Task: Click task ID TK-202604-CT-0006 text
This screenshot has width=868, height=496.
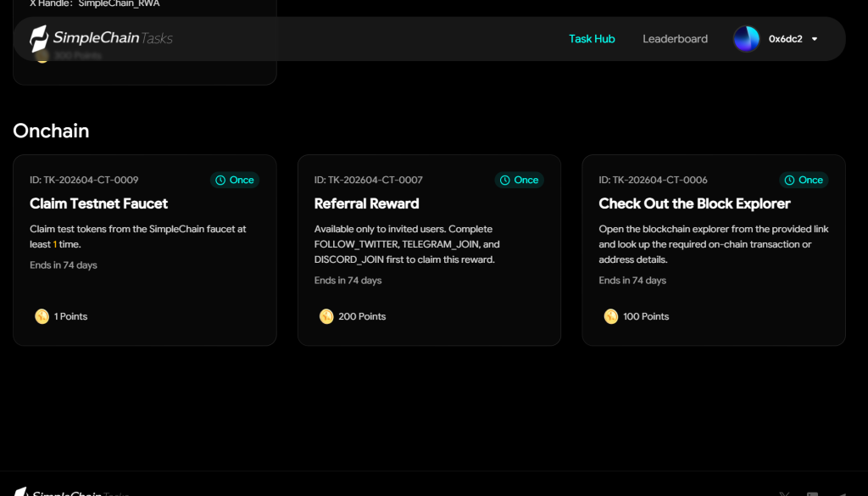Action: point(653,180)
